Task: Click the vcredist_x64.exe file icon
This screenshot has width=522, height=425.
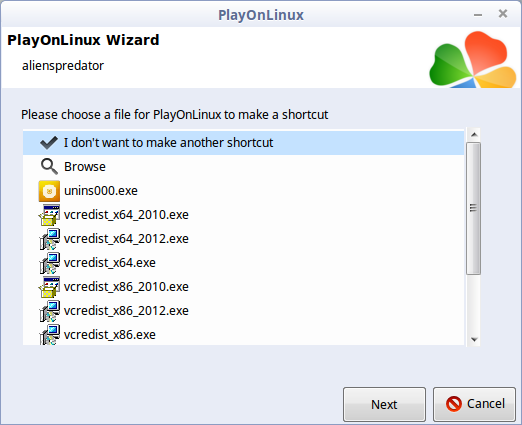Action: (x=49, y=263)
